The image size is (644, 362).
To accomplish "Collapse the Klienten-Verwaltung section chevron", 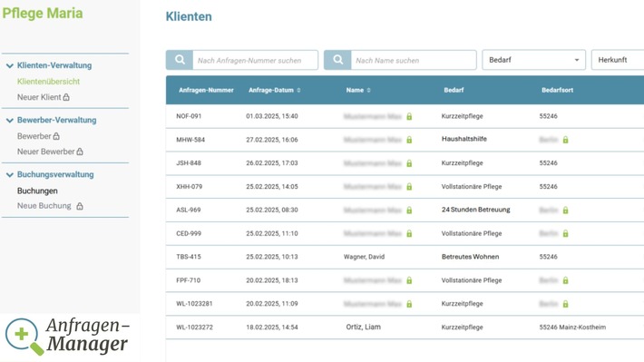I will point(9,65).
